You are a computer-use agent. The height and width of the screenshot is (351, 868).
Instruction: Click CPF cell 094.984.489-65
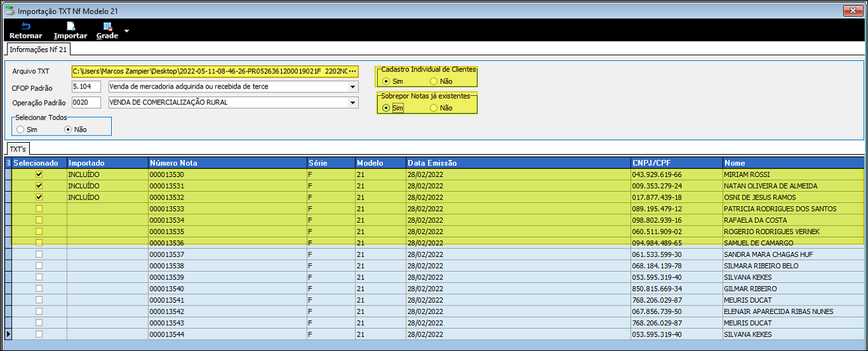(x=676, y=243)
